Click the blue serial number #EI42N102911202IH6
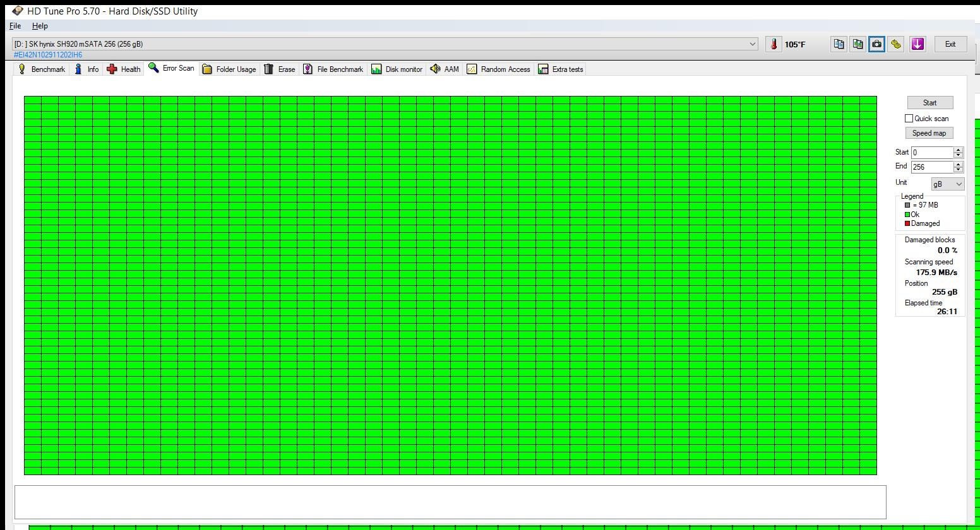 [48, 55]
